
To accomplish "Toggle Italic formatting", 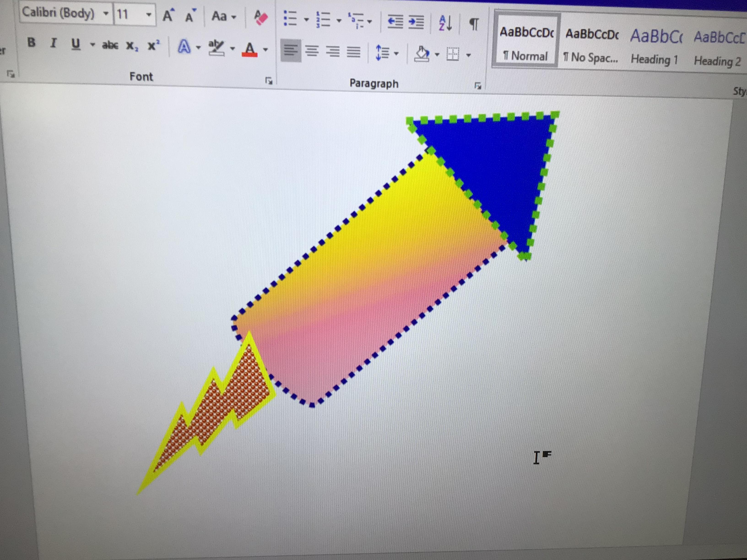I will (53, 43).
